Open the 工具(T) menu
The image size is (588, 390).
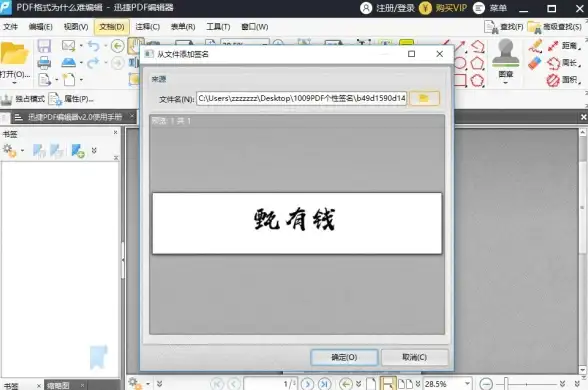[218, 27]
